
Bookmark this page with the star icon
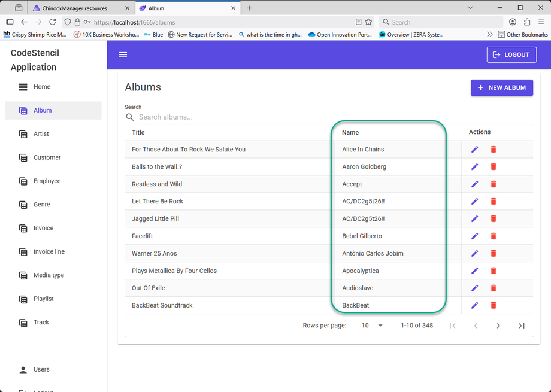pyautogui.click(x=368, y=22)
